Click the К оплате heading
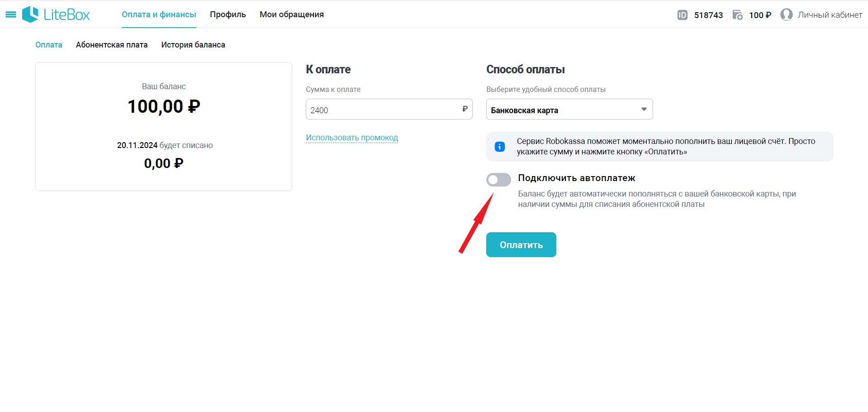868x412 pixels. pos(328,69)
